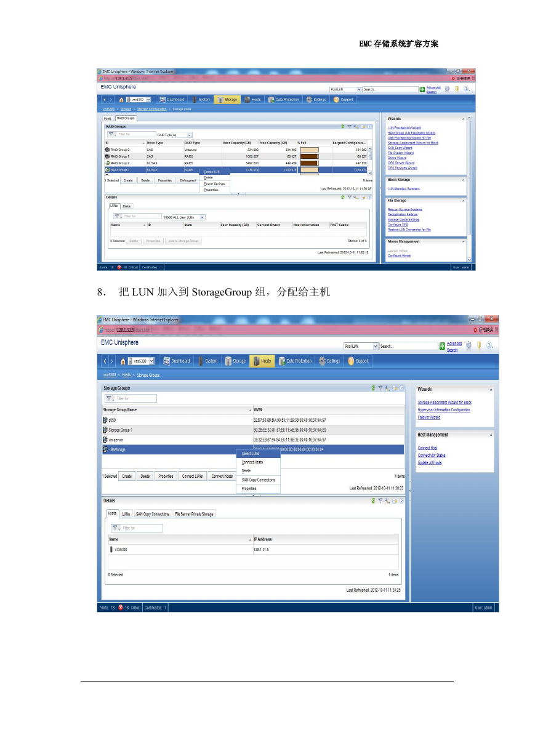The image size is (535, 756).
Task: Open Storage in the lower Unisphere navigation bar
Action: pyautogui.click(x=235, y=361)
